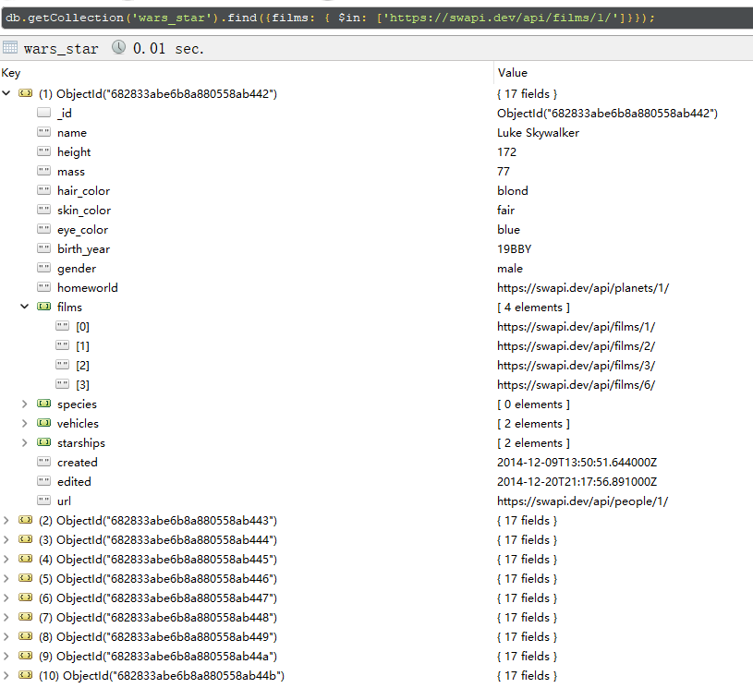Click the Key column header
Image resolution: width=753 pixels, height=700 pixels.
[x=10, y=73]
